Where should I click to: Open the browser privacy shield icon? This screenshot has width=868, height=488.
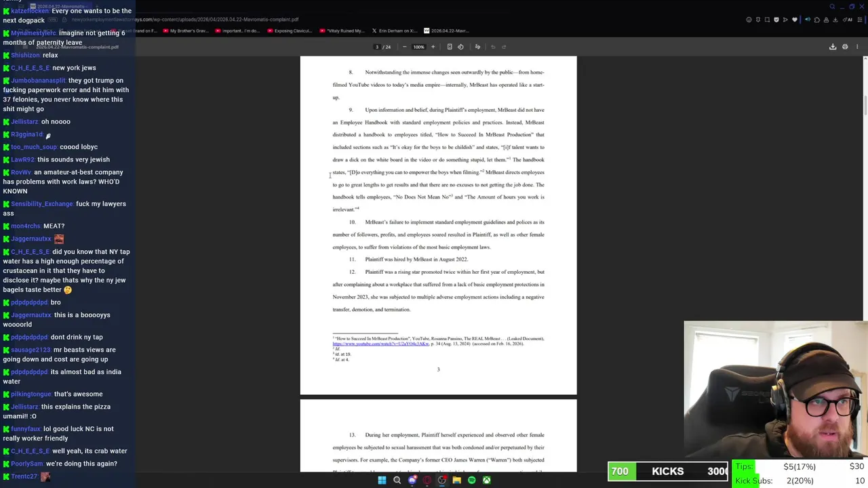coord(776,20)
